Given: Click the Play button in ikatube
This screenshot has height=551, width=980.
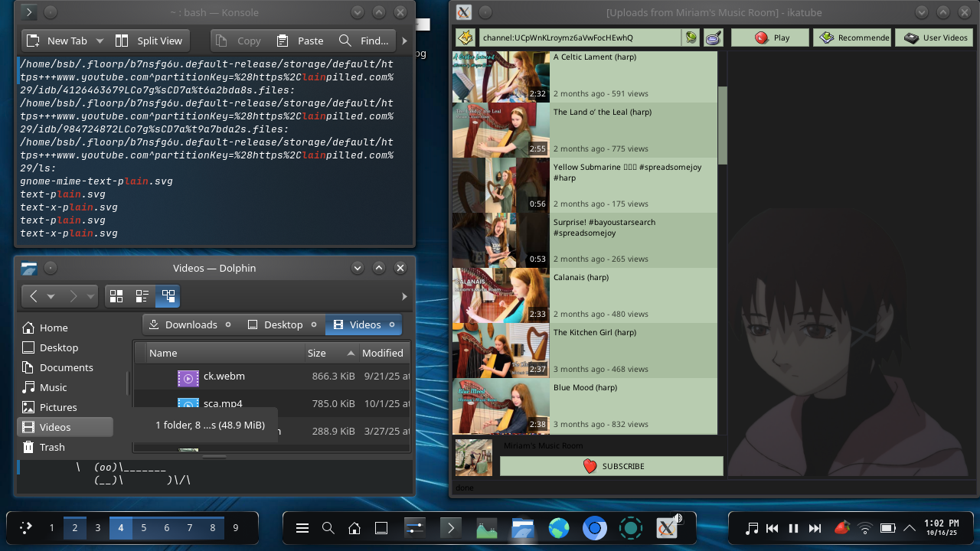Looking at the screenshot, I should pyautogui.click(x=770, y=37).
